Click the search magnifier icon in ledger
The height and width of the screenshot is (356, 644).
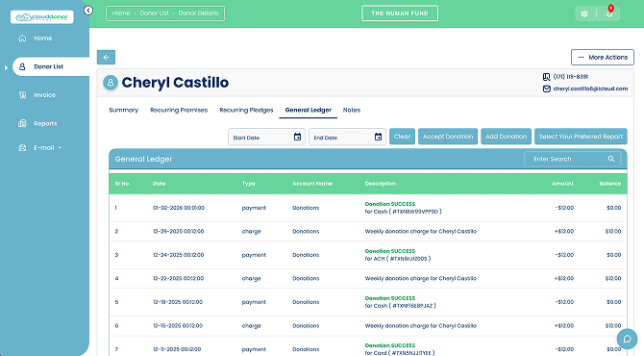611,159
